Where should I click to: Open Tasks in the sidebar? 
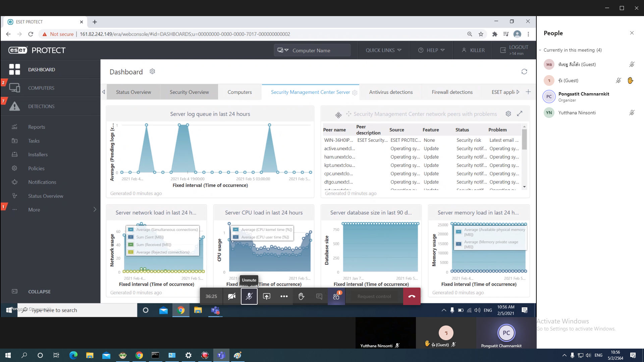tap(34, 141)
